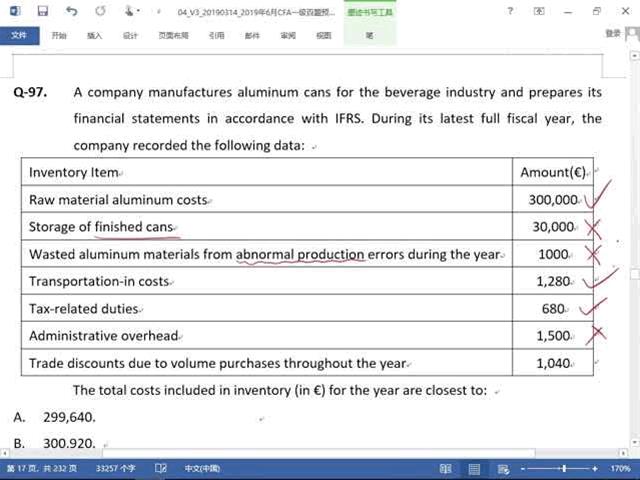Click the 墨迹书写工具 (Ink Tools) contextual tab header

point(370,12)
